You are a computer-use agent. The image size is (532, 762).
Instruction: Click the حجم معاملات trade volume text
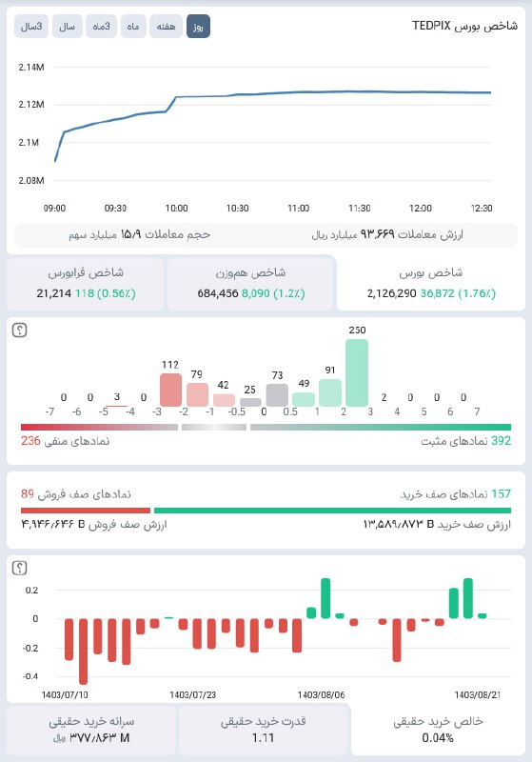(x=139, y=234)
